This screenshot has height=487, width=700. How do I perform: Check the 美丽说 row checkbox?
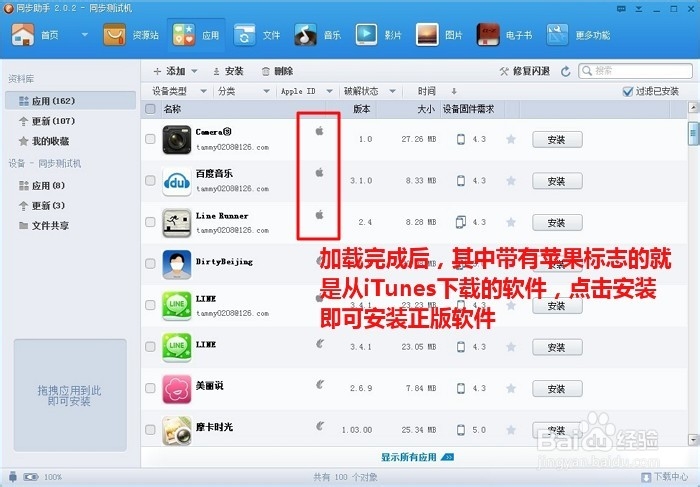(x=150, y=388)
